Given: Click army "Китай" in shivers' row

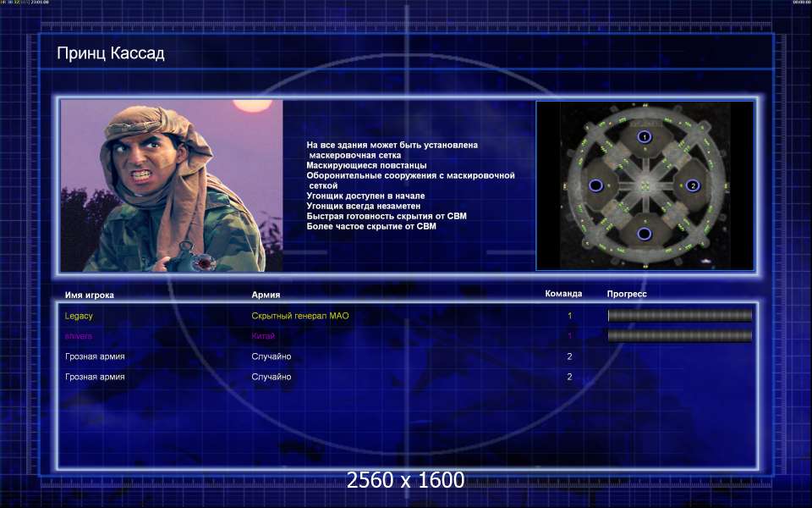Looking at the screenshot, I should click(x=263, y=336).
